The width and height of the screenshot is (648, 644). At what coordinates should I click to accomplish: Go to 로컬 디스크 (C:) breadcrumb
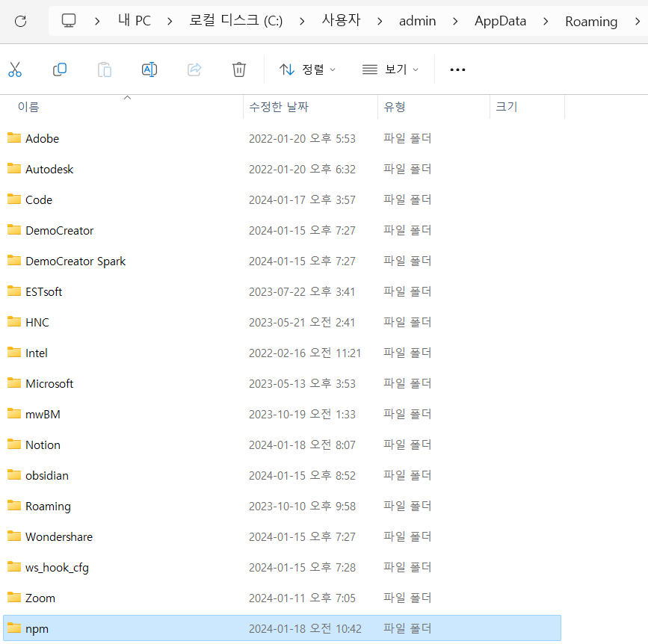[x=235, y=20]
